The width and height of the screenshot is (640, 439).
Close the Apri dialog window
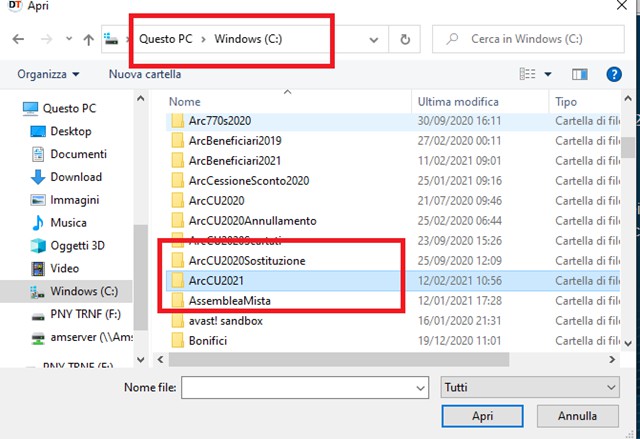pyautogui.click(x=622, y=5)
